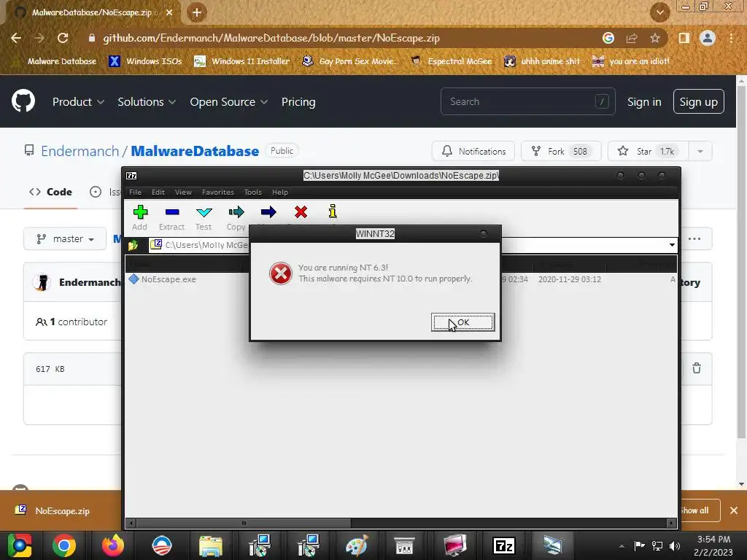Open the 'you are an idiot!' bookmark
The image size is (747, 560).
click(631, 61)
